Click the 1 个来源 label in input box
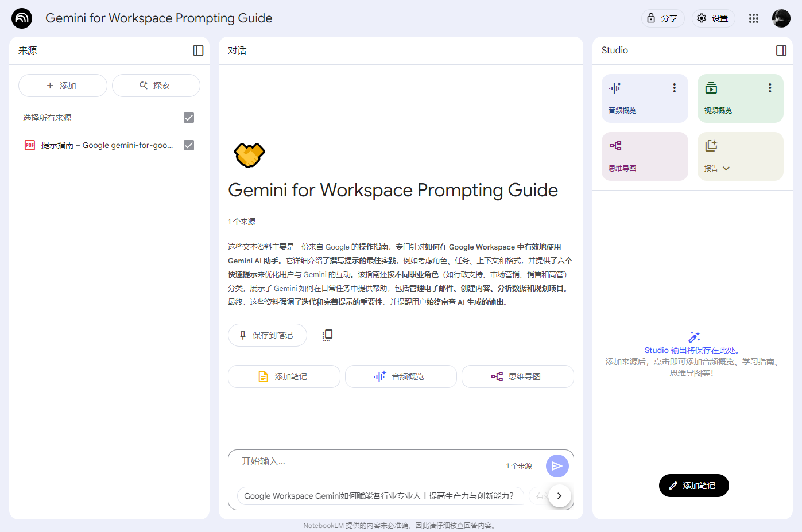This screenshot has height=532, width=802. point(519,466)
